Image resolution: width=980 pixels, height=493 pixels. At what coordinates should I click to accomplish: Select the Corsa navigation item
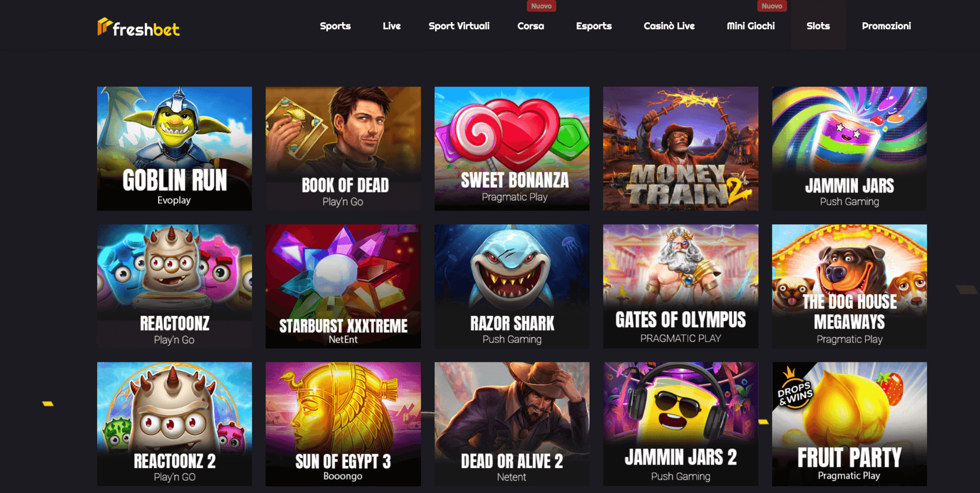point(530,26)
